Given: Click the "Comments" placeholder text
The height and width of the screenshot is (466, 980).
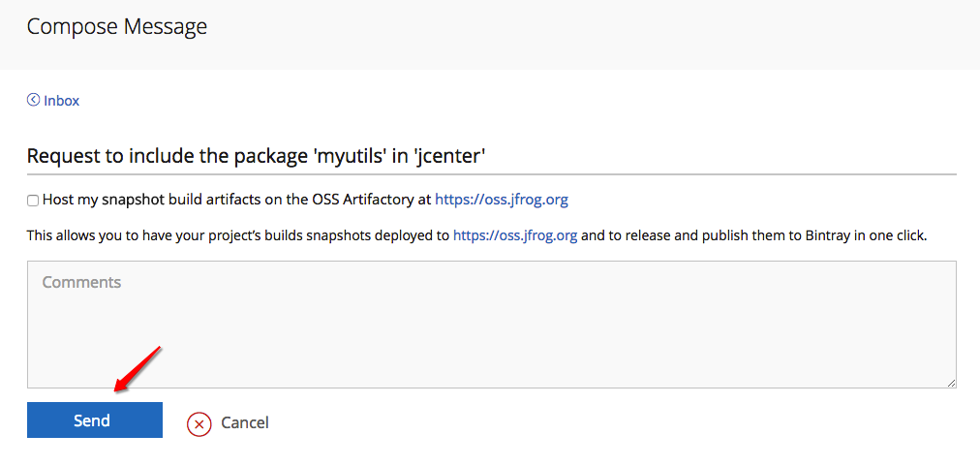Looking at the screenshot, I should coord(82,283).
